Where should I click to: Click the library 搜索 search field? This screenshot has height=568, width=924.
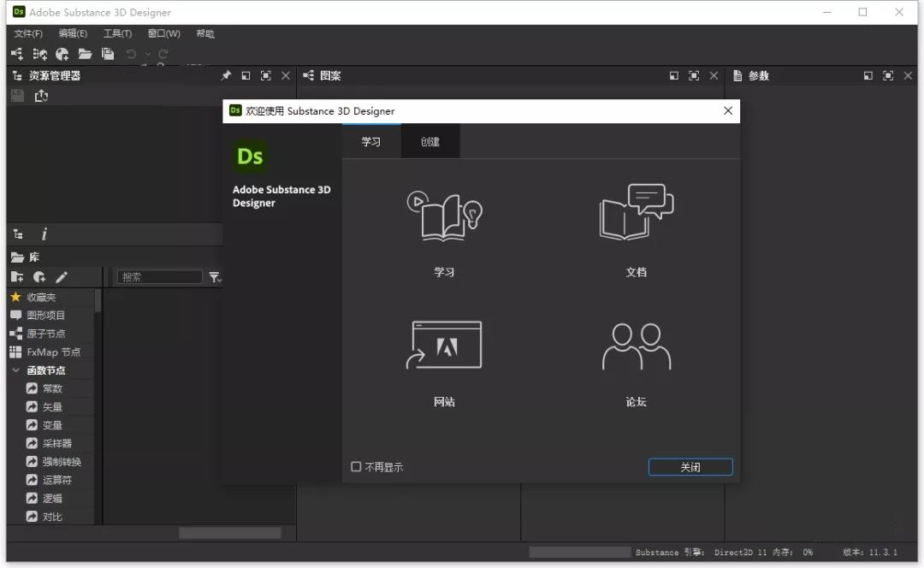tap(160, 277)
